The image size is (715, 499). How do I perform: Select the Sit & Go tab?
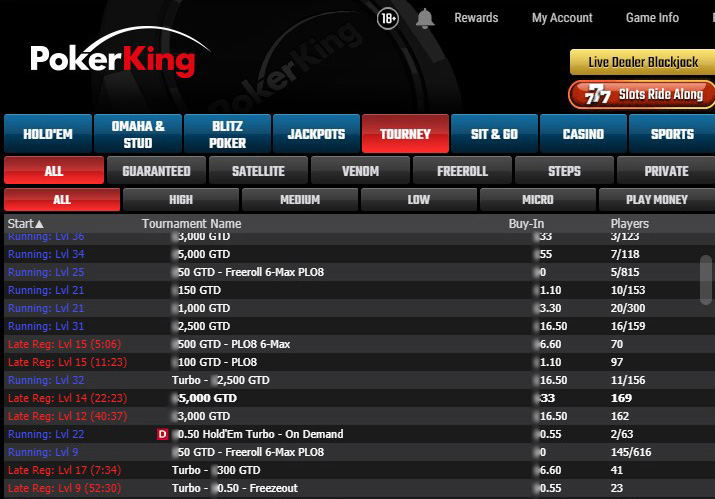pyautogui.click(x=494, y=134)
